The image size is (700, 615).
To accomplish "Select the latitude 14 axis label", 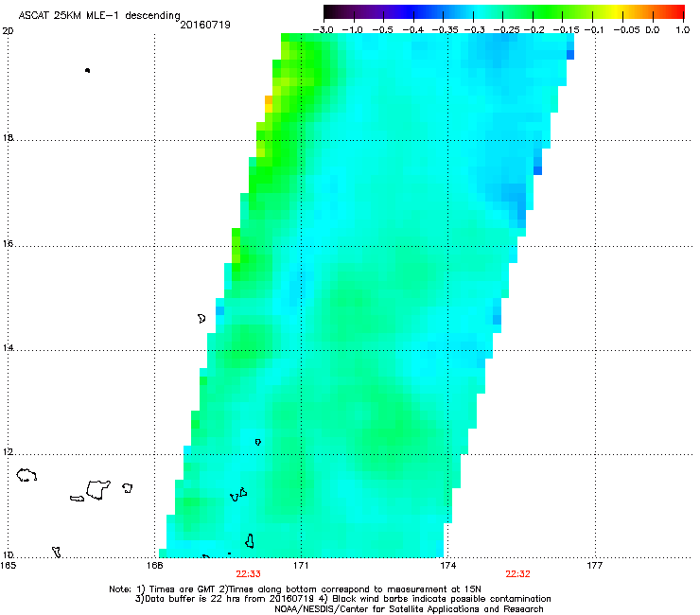I will pyautogui.click(x=8, y=348).
